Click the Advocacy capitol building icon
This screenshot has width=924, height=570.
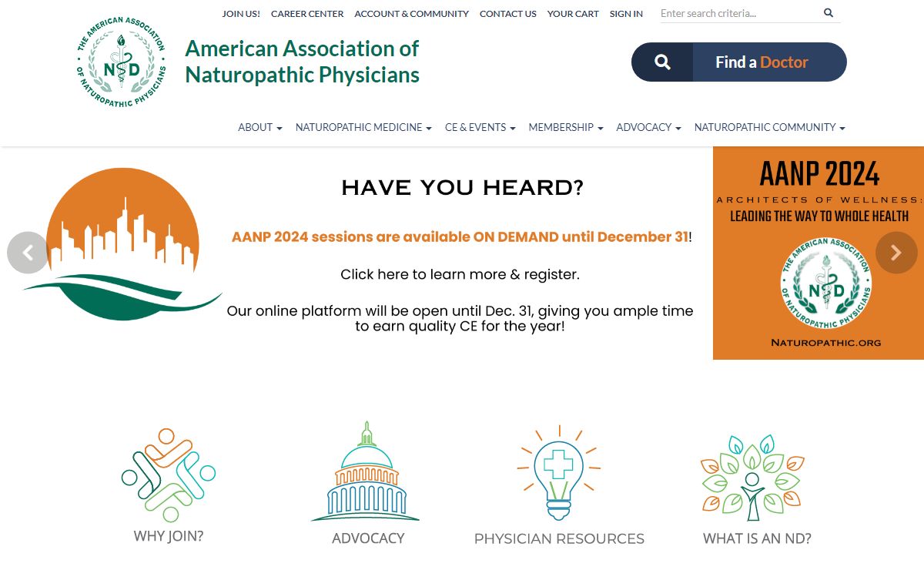tap(366, 471)
